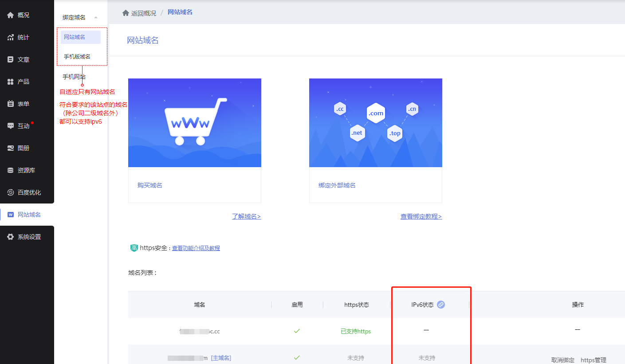Click the 系统设置 gear icon
The height and width of the screenshot is (364, 625).
[x=11, y=237]
